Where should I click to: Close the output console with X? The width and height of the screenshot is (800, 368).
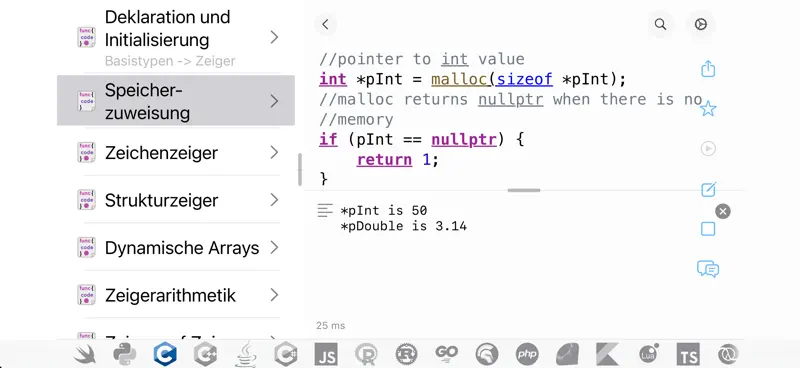pyautogui.click(x=722, y=211)
